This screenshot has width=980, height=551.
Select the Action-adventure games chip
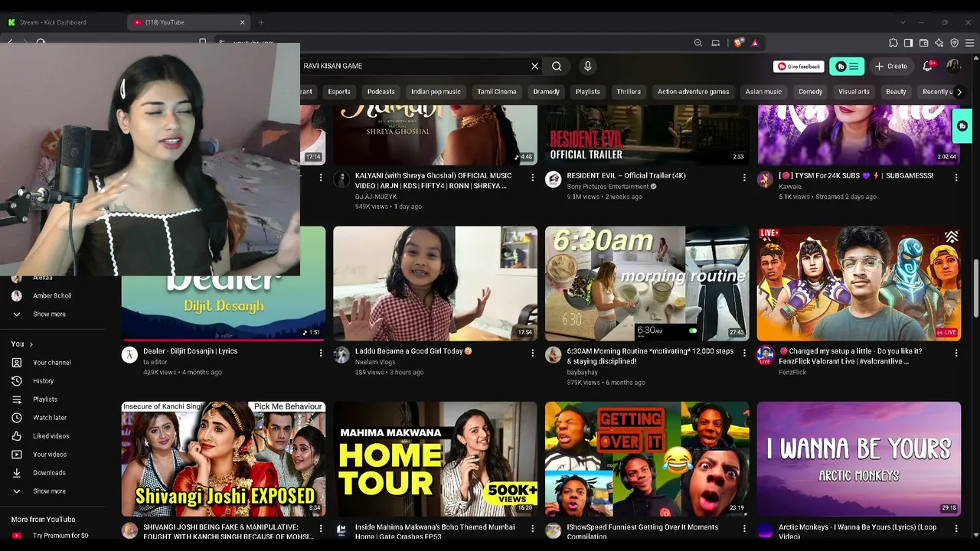tap(694, 92)
